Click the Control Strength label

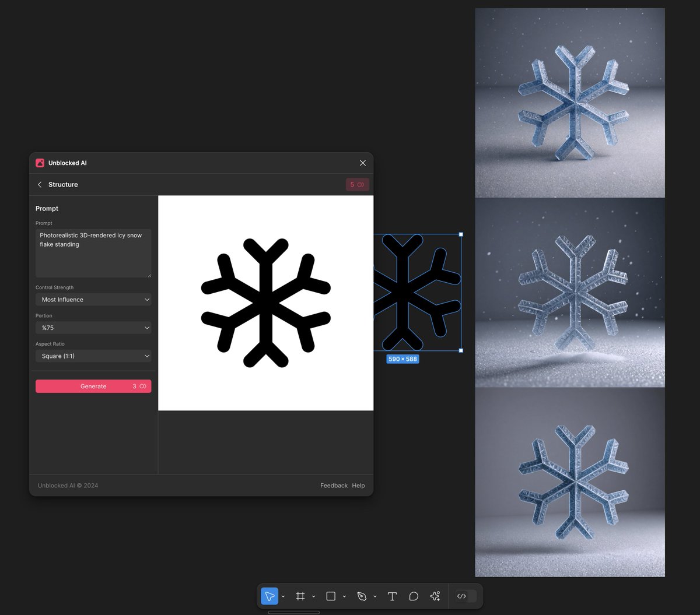pyautogui.click(x=54, y=287)
